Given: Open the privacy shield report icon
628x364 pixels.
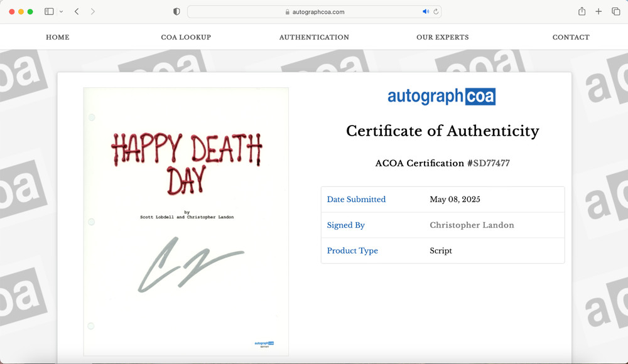Looking at the screenshot, I should pos(176,12).
